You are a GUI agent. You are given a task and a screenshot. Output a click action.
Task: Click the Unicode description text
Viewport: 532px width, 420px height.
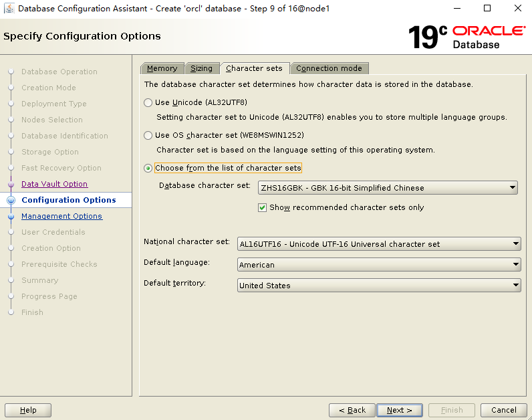pos(331,117)
